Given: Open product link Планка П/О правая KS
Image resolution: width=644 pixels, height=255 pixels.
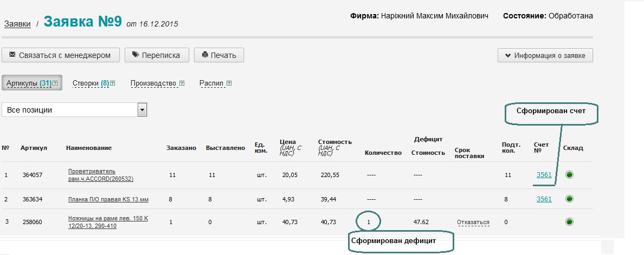Looking at the screenshot, I should pyautogui.click(x=108, y=200).
